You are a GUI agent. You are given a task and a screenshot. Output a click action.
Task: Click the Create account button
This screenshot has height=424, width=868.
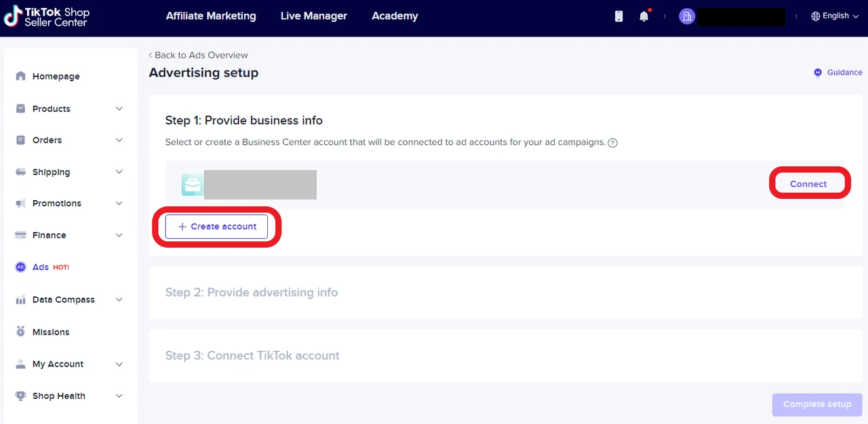click(216, 227)
